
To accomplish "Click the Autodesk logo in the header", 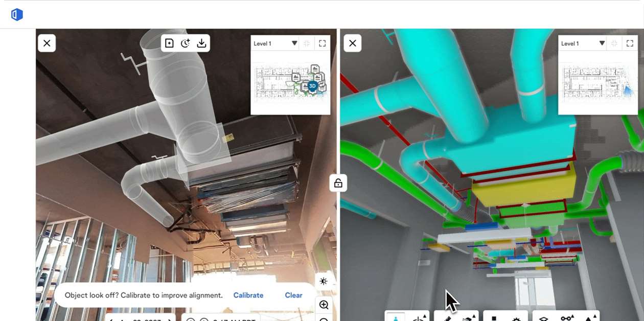I will (x=17, y=14).
